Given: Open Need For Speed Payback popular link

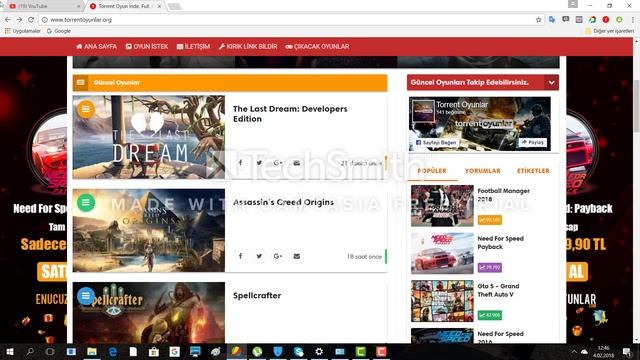Looking at the screenshot, I should (x=500, y=242).
